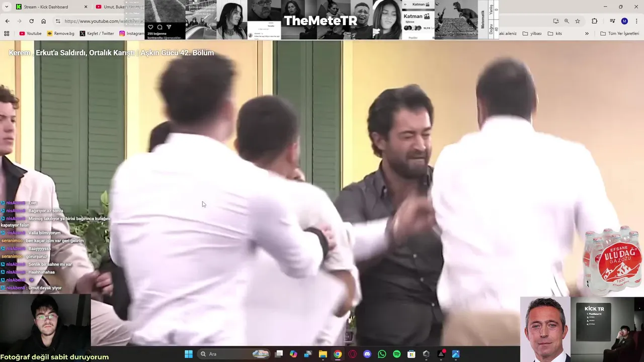644x362 pixels.
Task: Open Spotify from the taskbar
Action: point(396,354)
